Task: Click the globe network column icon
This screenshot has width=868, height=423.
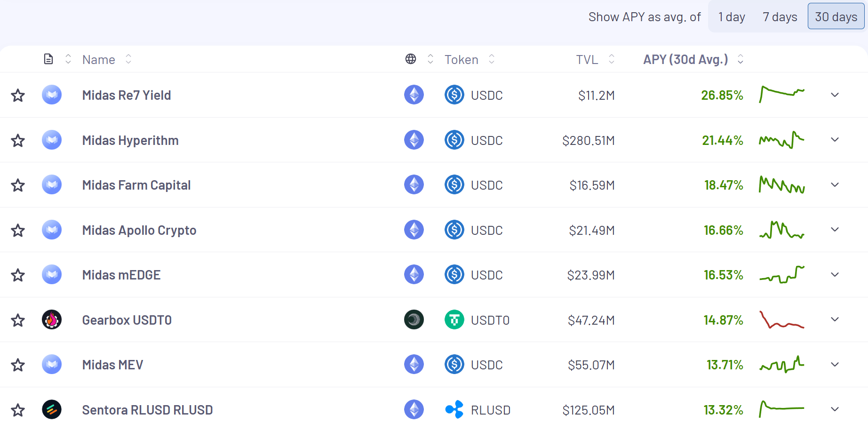Action: (411, 59)
